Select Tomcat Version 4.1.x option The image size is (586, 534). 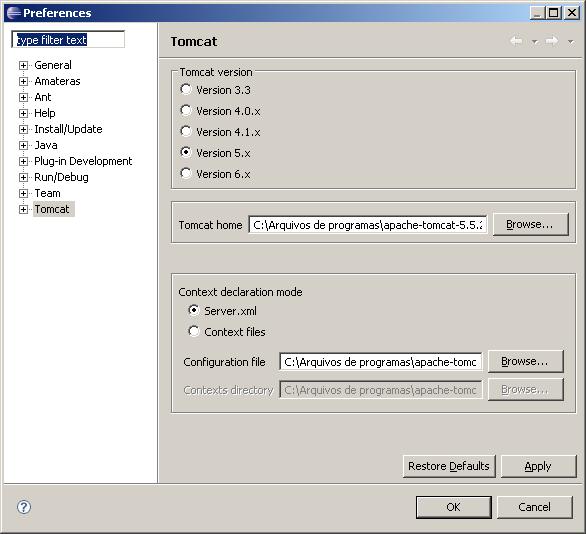pos(186,132)
